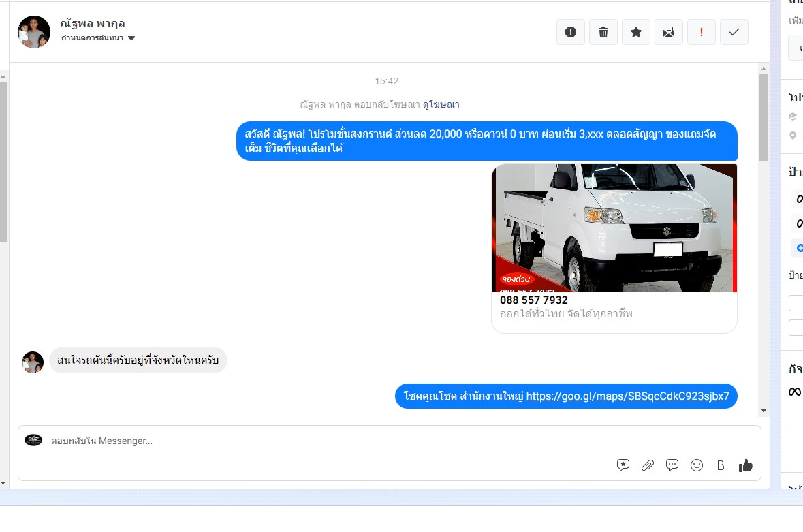Viewport: 803px width, 532px height.
Task: Star this conversation as follow-up
Action: coord(636,32)
